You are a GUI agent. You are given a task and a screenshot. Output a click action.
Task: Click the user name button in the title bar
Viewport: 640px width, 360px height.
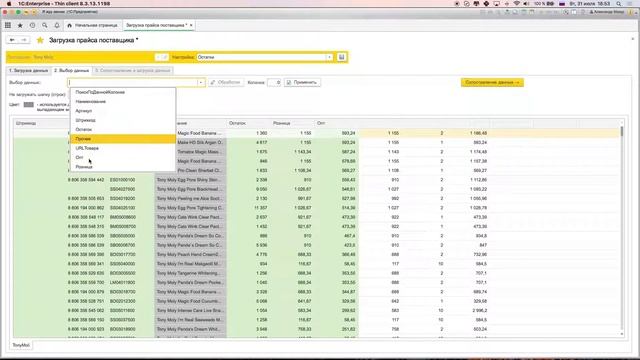coord(607,12)
